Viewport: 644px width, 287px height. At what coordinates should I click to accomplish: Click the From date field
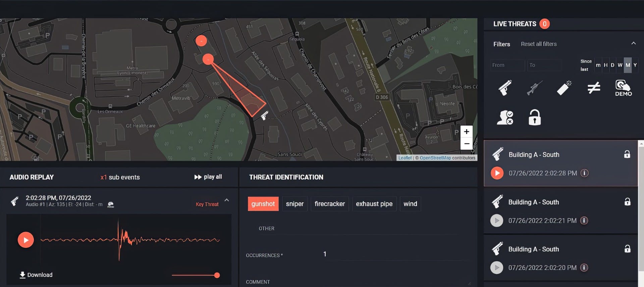pos(507,65)
